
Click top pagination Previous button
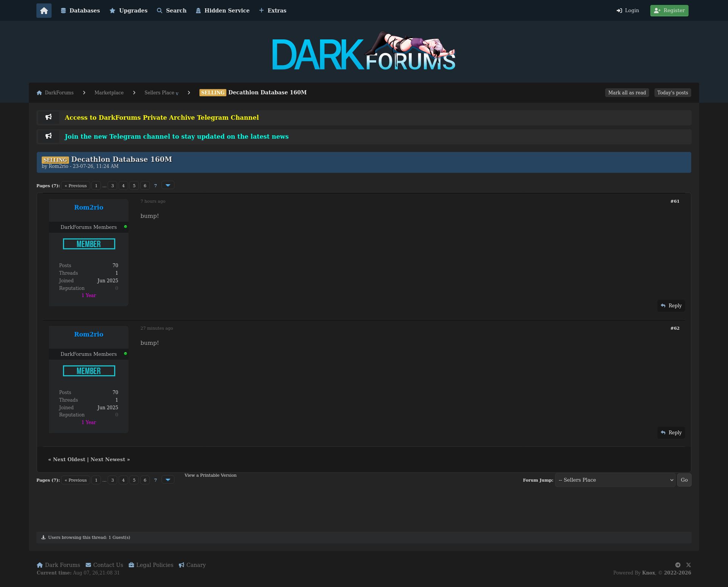coord(75,186)
